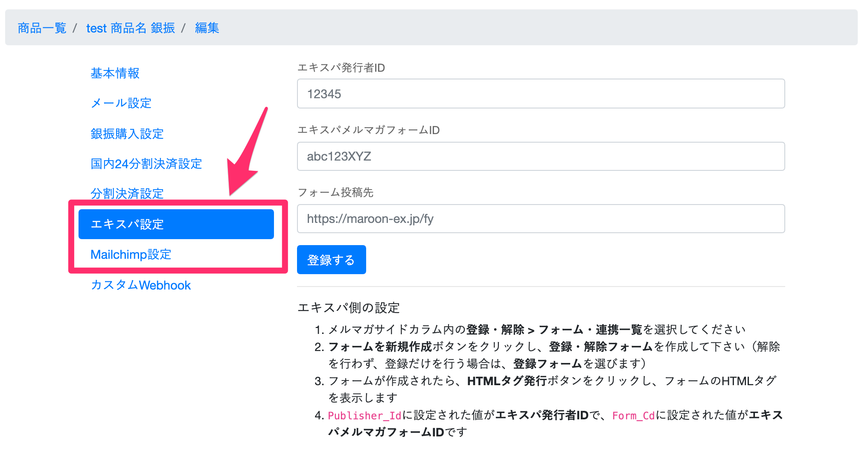Select メール設定 in the sidebar
Viewport: 868px width, 474px height.
(x=121, y=103)
